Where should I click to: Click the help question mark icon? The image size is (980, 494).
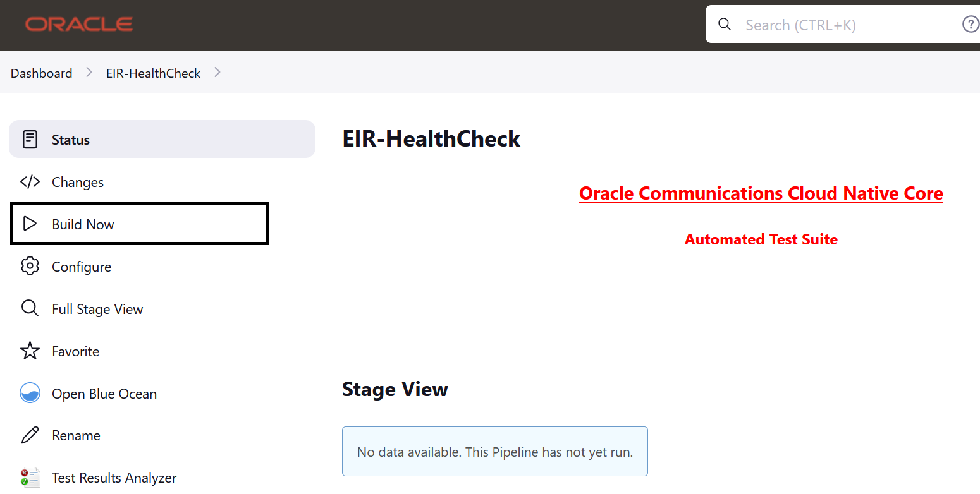(x=971, y=24)
